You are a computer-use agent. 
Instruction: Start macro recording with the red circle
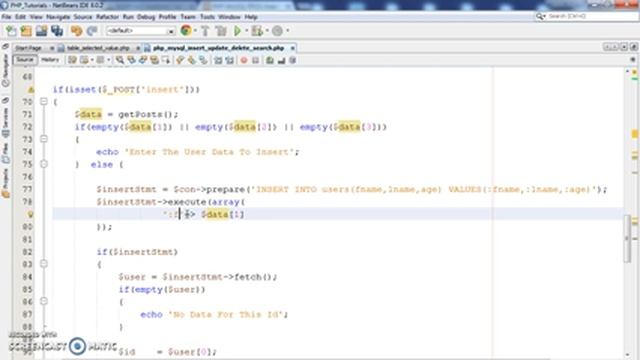click(244, 60)
